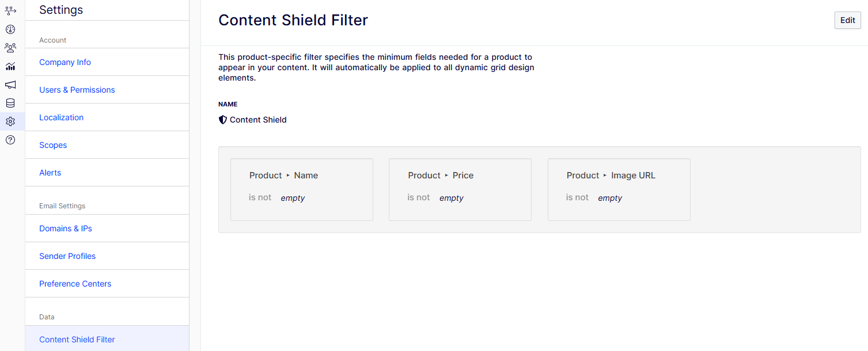Open the campaigns megaphone icon

coord(10,85)
